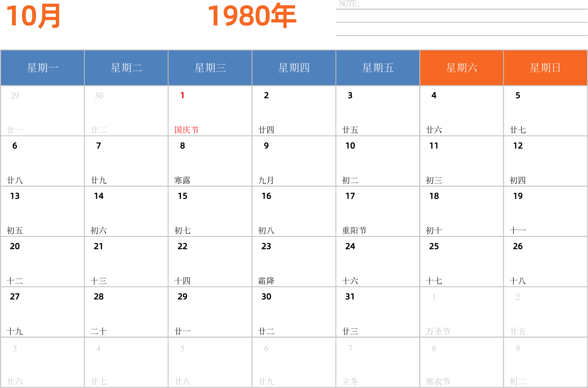Select date 3 in first week
588x388 pixels.
350,95
